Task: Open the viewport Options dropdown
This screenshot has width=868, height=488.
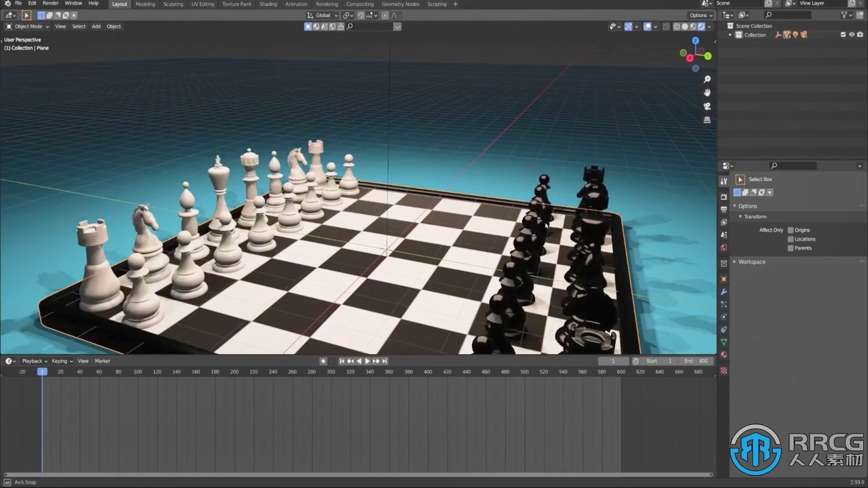Action: (701, 15)
